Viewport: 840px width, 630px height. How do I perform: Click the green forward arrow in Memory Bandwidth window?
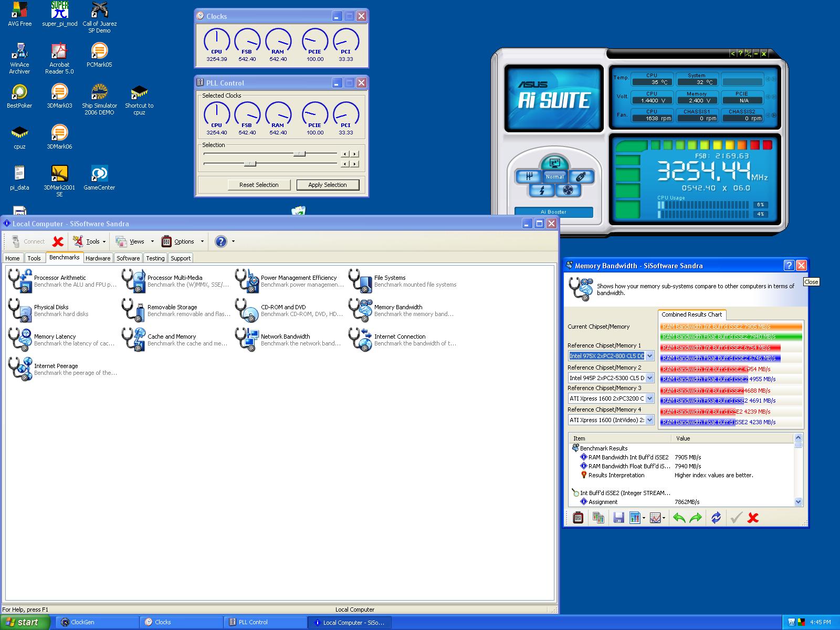pos(696,518)
